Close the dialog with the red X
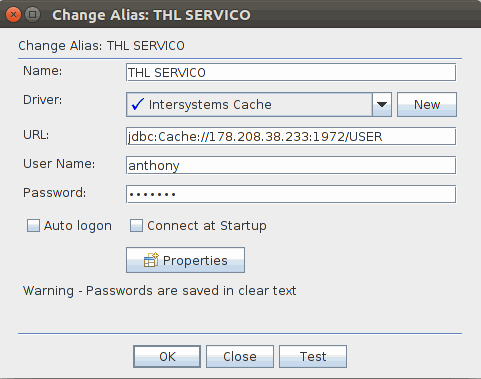This screenshot has width=481, height=379. (x=13, y=15)
